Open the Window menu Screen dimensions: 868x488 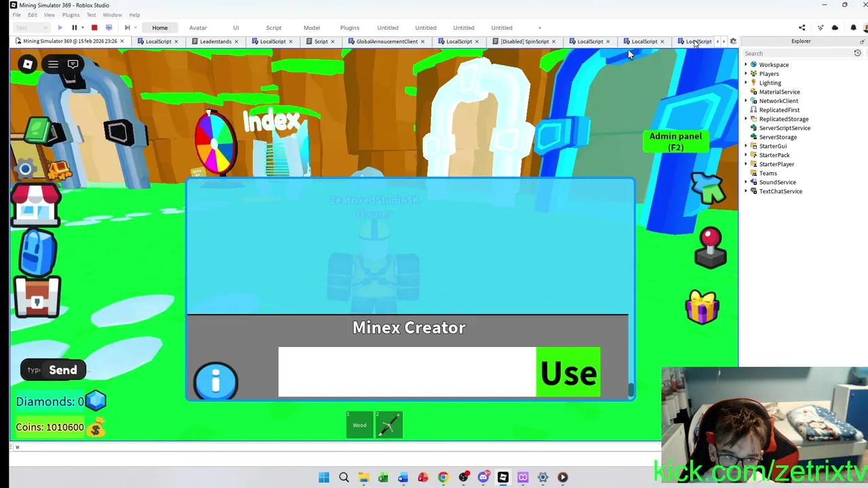coord(112,15)
